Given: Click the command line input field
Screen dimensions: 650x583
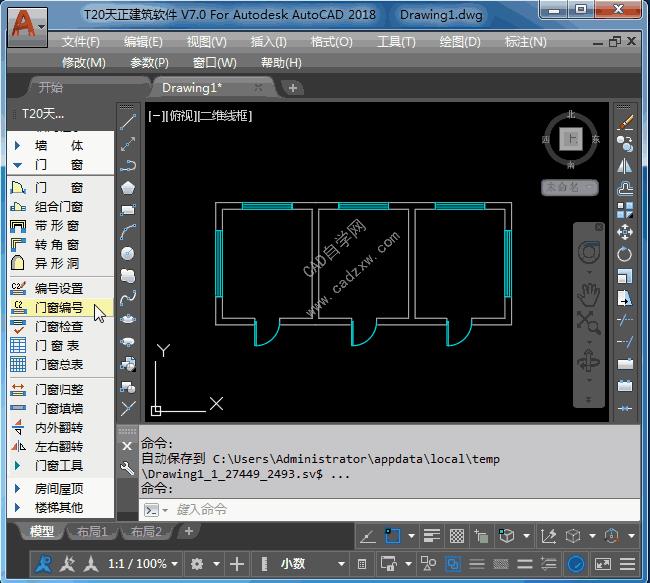Looking at the screenshot, I should coord(390,510).
